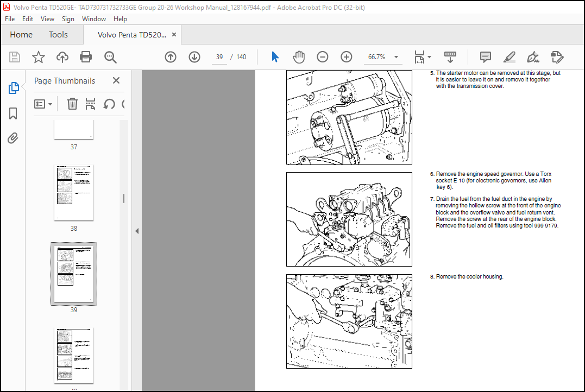Select page 37 thumbnail
This screenshot has height=392, width=585.
tap(74, 130)
